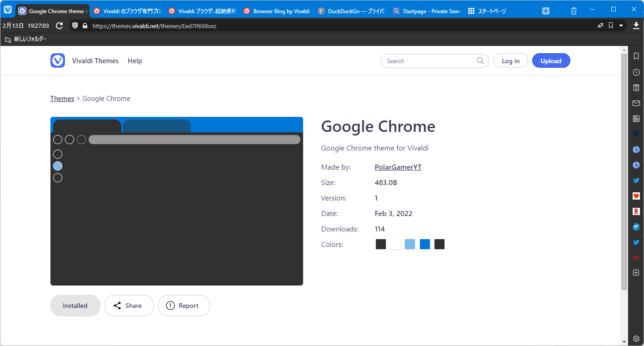
Task: Open the History panel clock icon
Action: (x=636, y=72)
